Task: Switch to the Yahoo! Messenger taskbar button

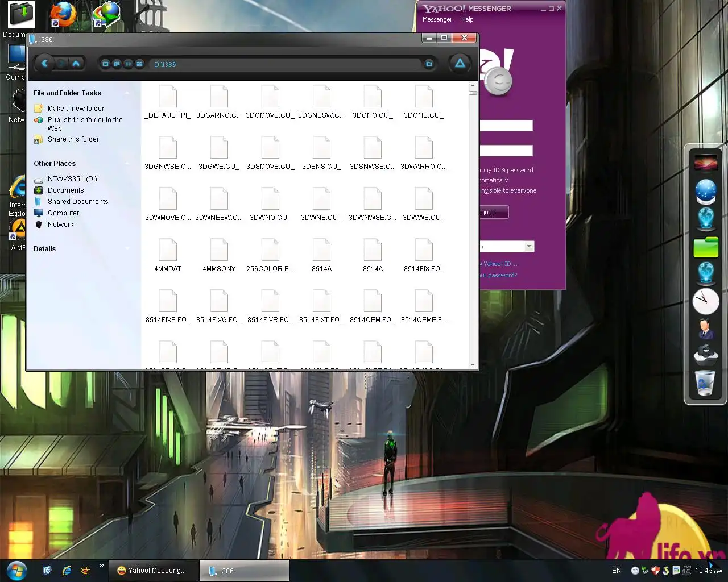Action: [154, 571]
